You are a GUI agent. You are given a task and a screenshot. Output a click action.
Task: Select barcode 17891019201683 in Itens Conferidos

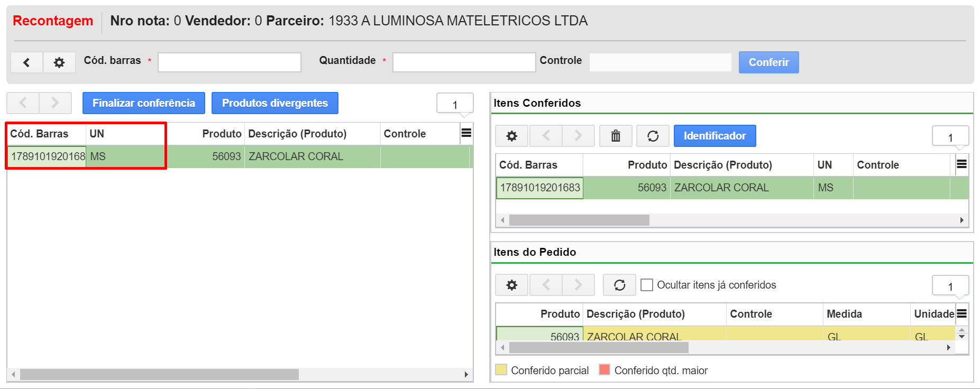point(539,188)
